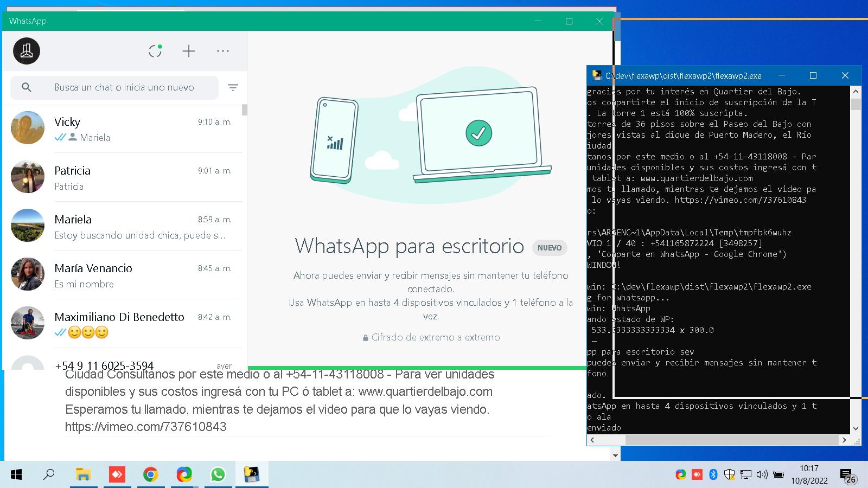Click the up arrow of console scrollbar
Image resolution: width=868 pixels, height=488 pixels.
pos(856,91)
